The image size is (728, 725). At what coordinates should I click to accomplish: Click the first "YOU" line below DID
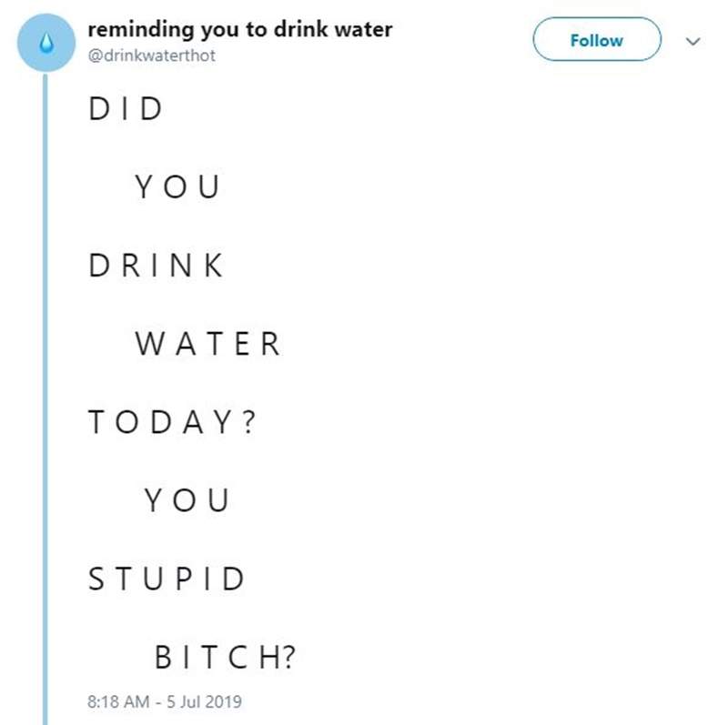[x=177, y=187]
